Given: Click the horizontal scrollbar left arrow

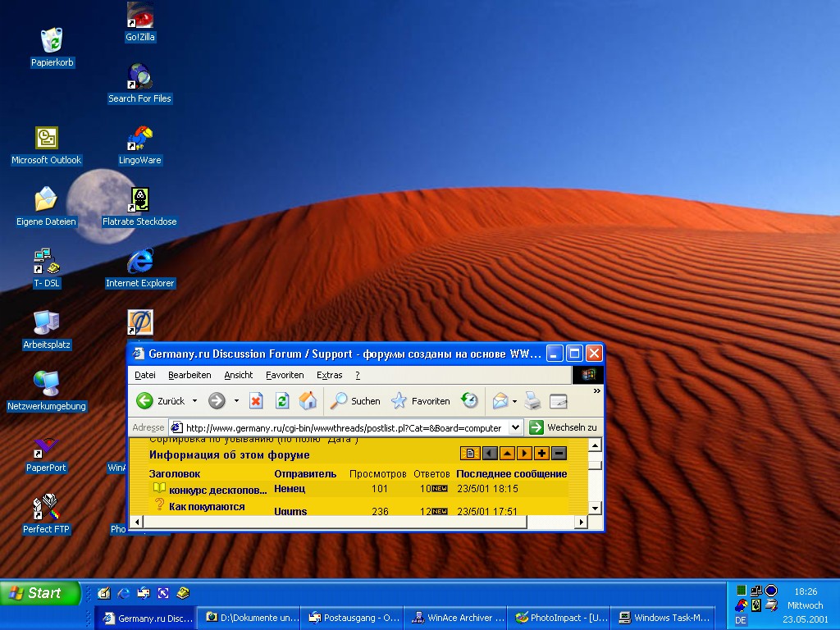Looking at the screenshot, I should (137, 521).
